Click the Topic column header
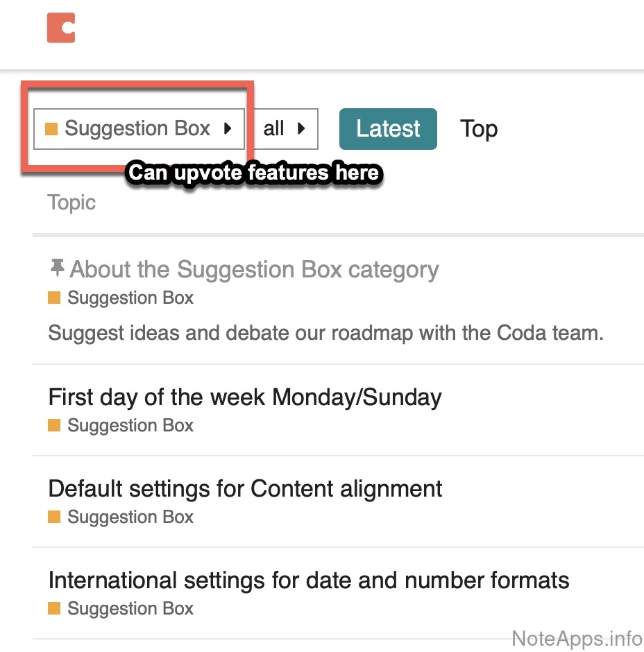Screen dimensions: 644x652 [71, 203]
